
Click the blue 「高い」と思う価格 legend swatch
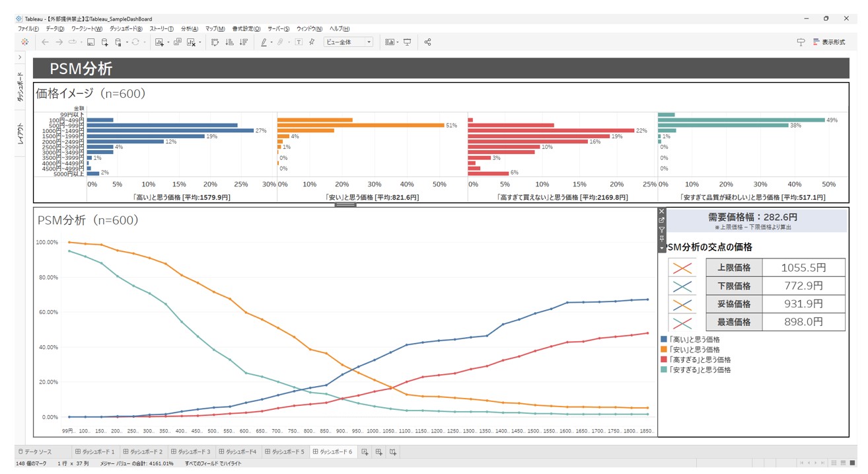pyautogui.click(x=663, y=339)
